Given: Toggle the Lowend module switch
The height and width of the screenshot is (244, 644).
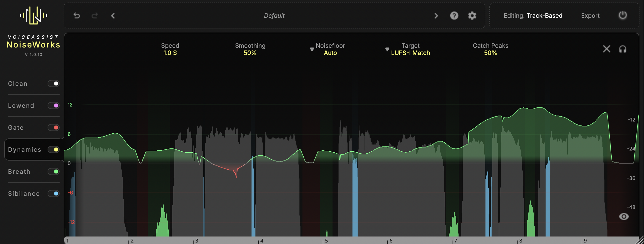Looking at the screenshot, I should (54, 105).
